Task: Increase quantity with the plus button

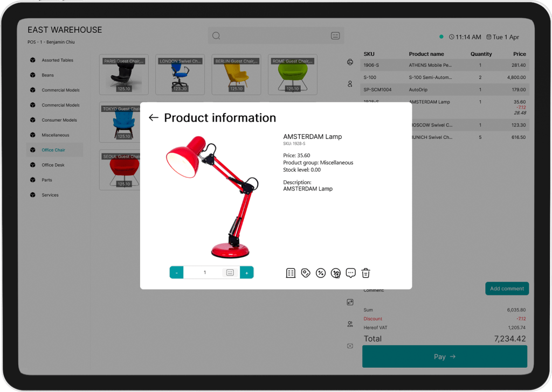Action: [246, 272]
